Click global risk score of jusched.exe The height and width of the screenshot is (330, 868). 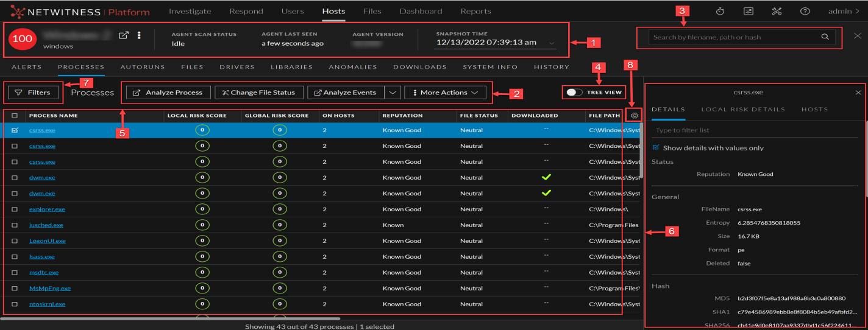click(x=279, y=225)
